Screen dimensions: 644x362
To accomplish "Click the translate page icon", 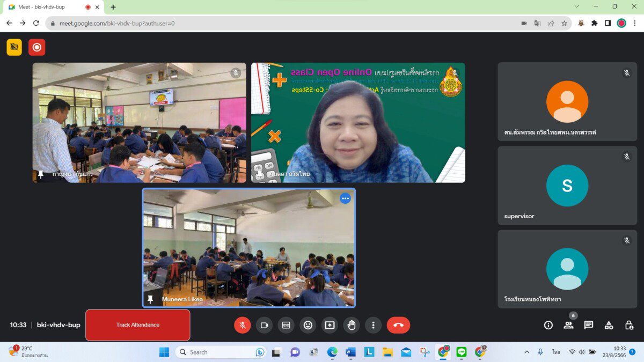I will pos(537,23).
